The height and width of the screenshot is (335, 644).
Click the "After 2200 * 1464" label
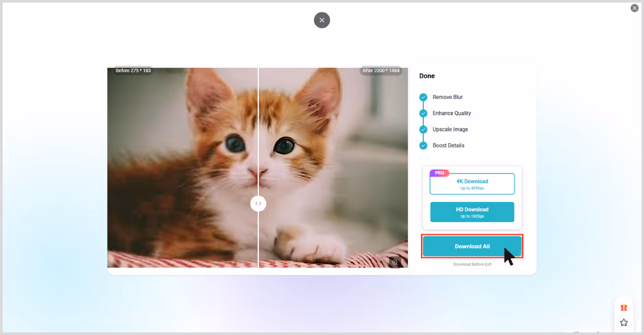[x=381, y=71]
